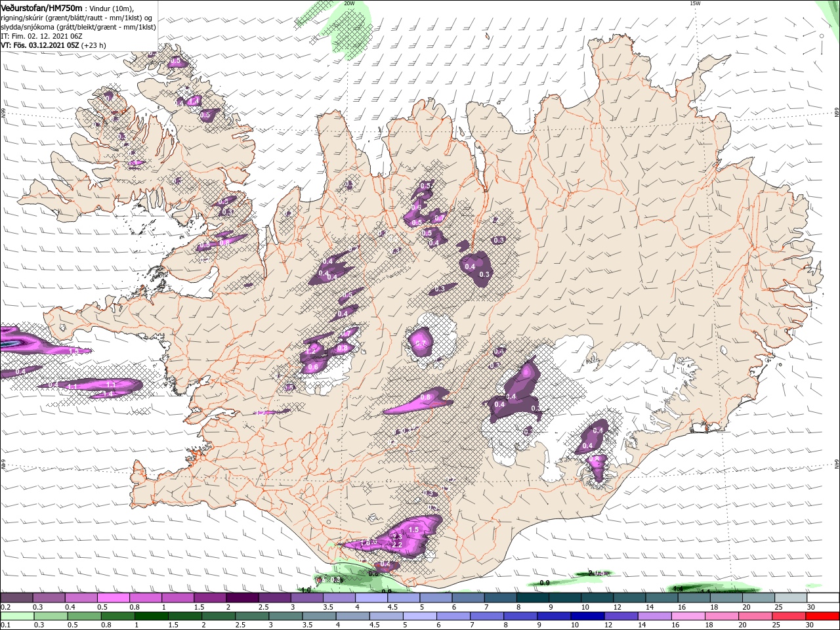Select the pale green lower swatch labeled 0.1
840x630 pixels.
pyautogui.click(x=17, y=616)
